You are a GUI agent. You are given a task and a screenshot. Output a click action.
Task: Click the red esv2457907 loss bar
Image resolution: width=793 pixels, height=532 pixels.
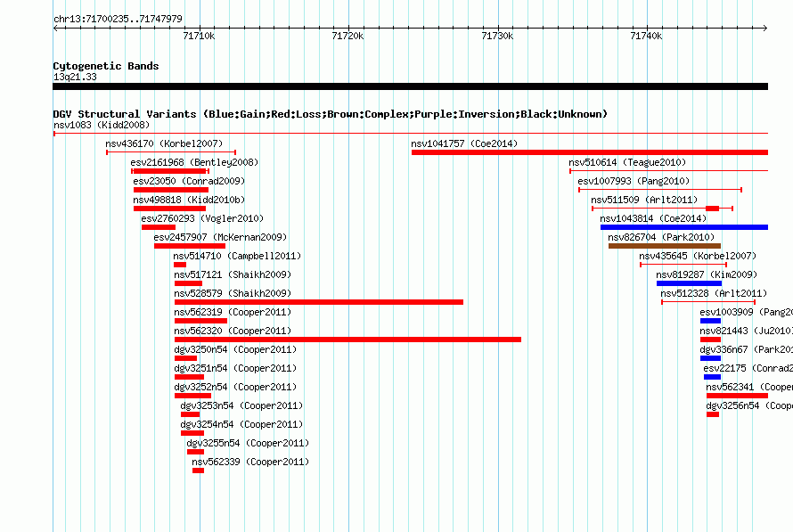pyautogui.click(x=190, y=246)
